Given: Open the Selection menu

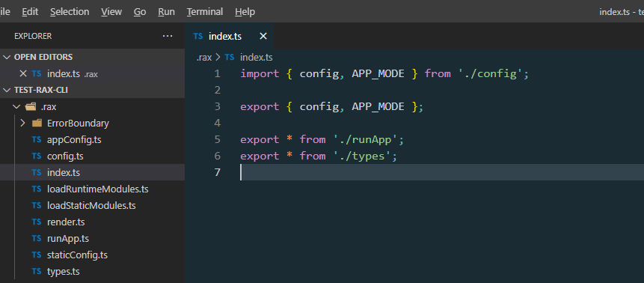Looking at the screenshot, I should (x=70, y=12).
